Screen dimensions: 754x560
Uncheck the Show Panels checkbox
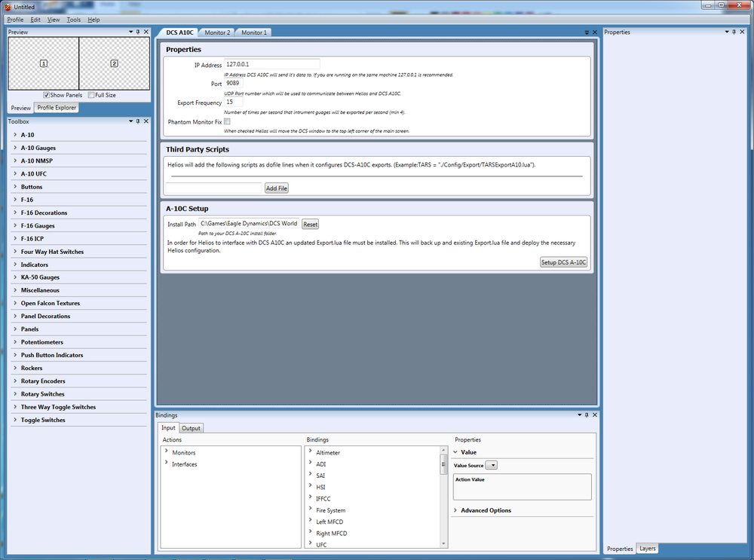pyautogui.click(x=44, y=95)
